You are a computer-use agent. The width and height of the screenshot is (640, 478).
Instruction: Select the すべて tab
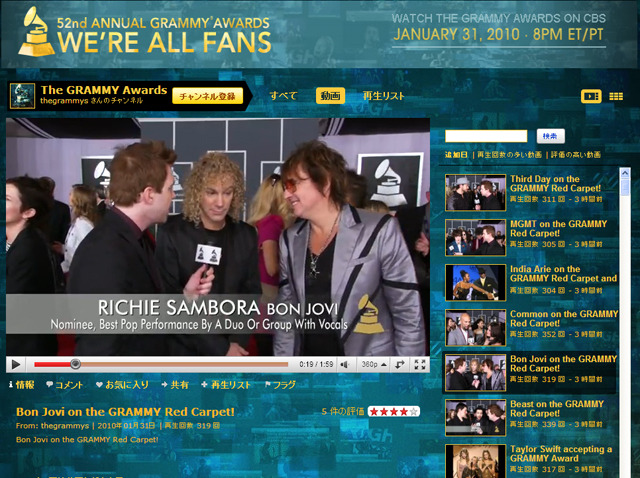click(283, 96)
